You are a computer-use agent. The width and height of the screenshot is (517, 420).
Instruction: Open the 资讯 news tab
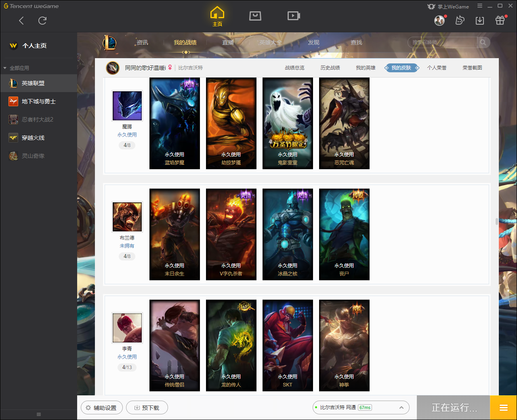point(142,42)
